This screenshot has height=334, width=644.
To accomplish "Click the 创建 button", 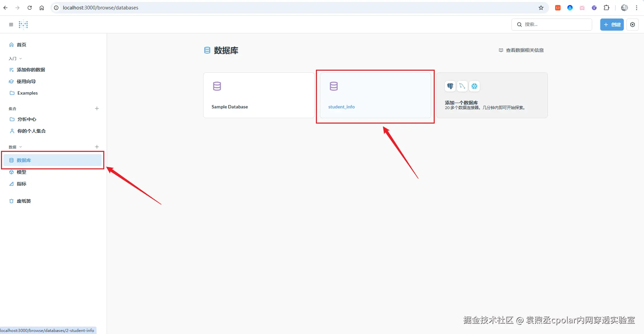I will 612,25.
